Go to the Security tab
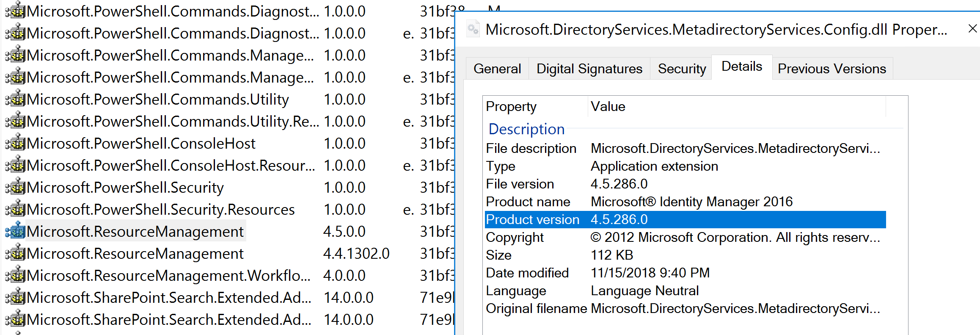 coord(682,69)
